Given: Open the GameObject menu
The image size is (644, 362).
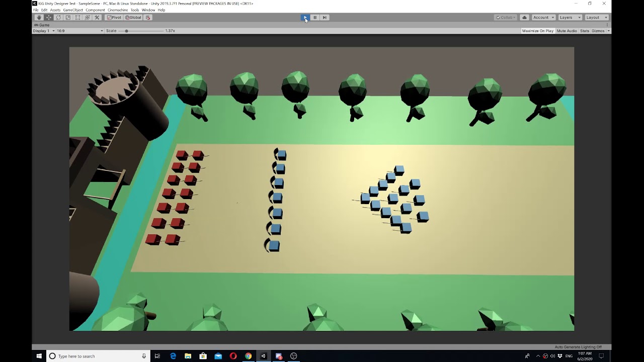Looking at the screenshot, I should tap(73, 10).
